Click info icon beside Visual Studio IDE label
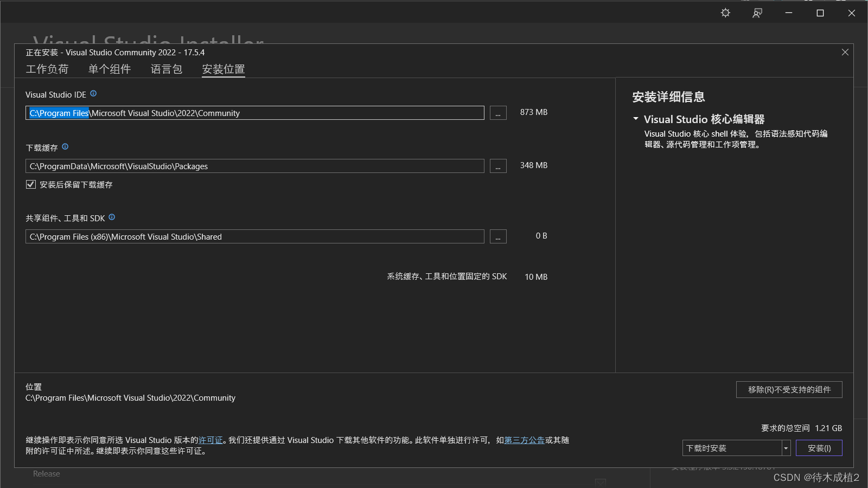The image size is (868, 488). (x=93, y=94)
